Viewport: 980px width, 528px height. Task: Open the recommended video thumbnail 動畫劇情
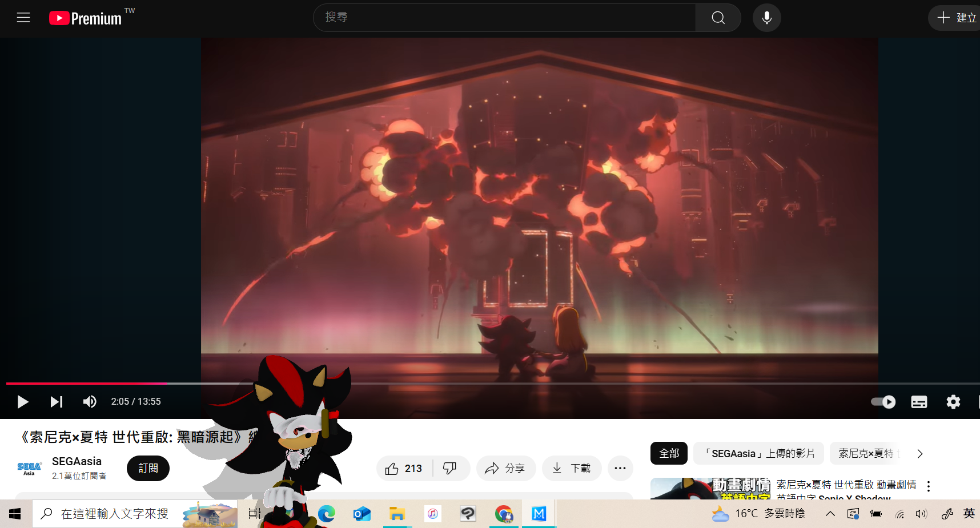point(710,489)
